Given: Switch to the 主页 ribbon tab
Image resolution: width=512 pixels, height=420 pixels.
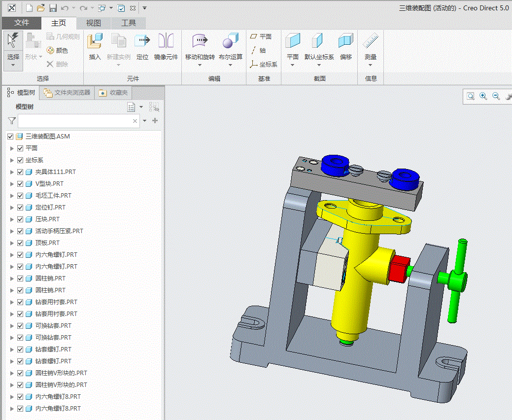Looking at the screenshot, I should coord(59,23).
